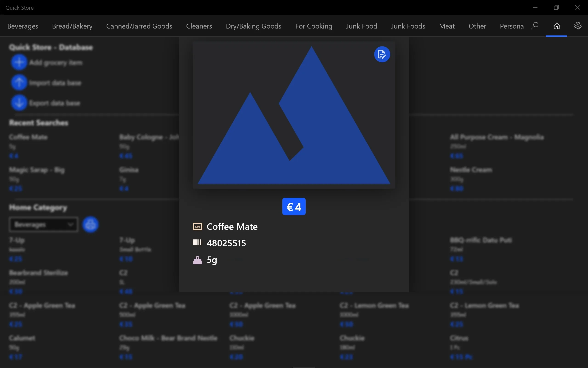Click the Add grocery item plus icon

click(19, 63)
